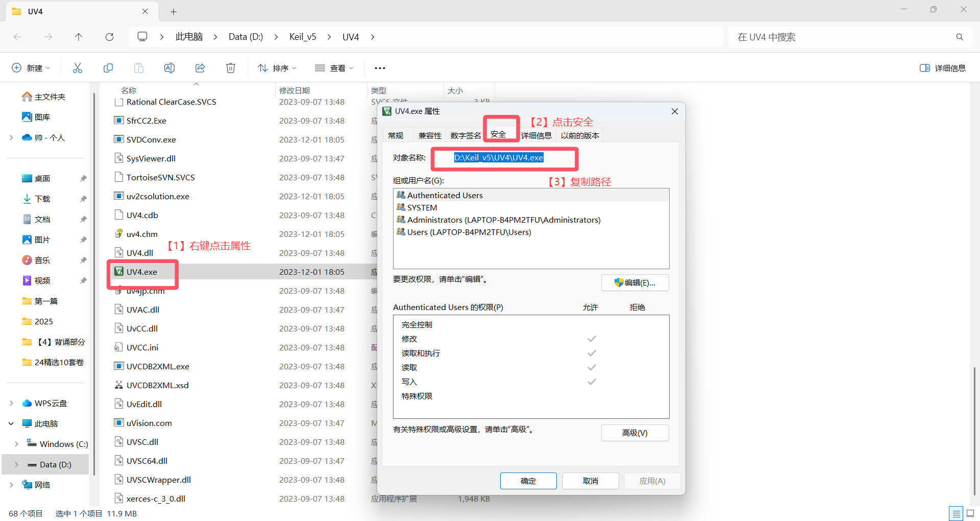Image resolution: width=980 pixels, height=521 pixels.
Task: Collapse the 此电脑 tree node
Action: (11, 424)
